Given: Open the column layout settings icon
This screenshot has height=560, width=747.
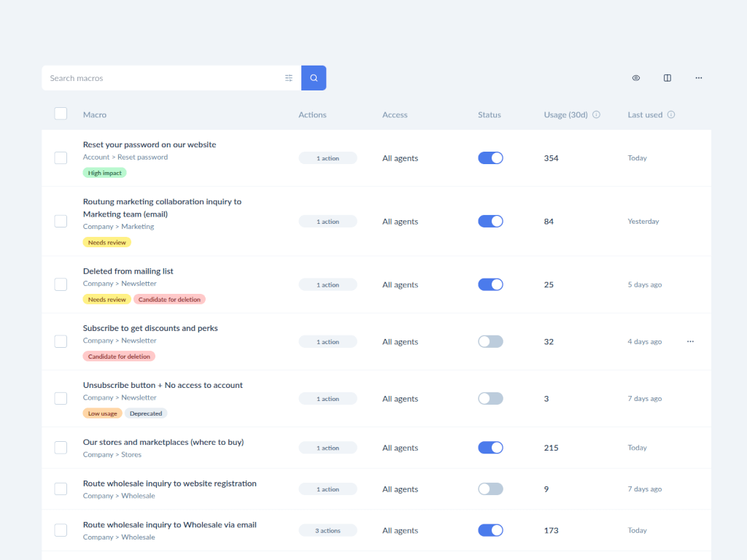Looking at the screenshot, I should 667,77.
